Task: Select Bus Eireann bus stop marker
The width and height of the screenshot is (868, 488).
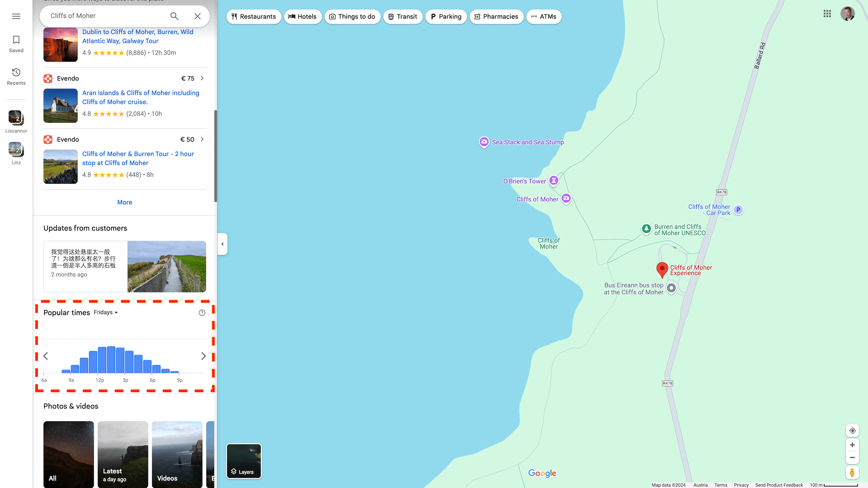Action: click(671, 288)
